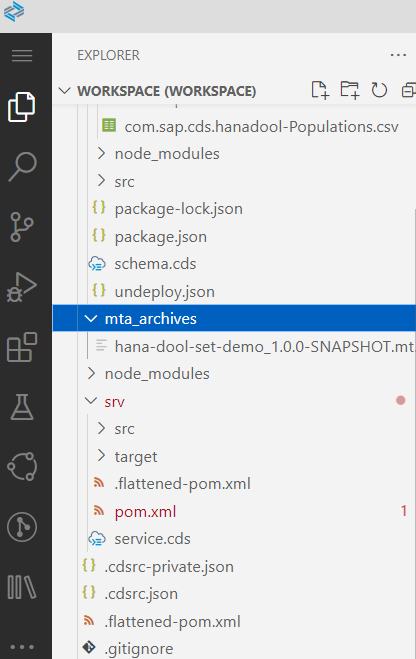Open the Extensions view icon

(x=22, y=347)
